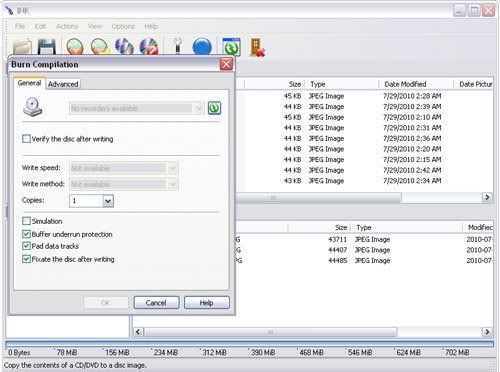Select the General tab
This screenshot has width=500, height=372.
pos(29,83)
